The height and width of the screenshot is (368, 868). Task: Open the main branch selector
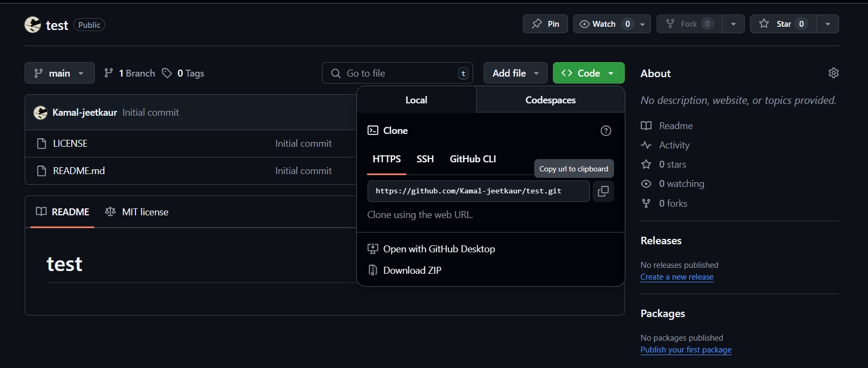click(x=59, y=73)
